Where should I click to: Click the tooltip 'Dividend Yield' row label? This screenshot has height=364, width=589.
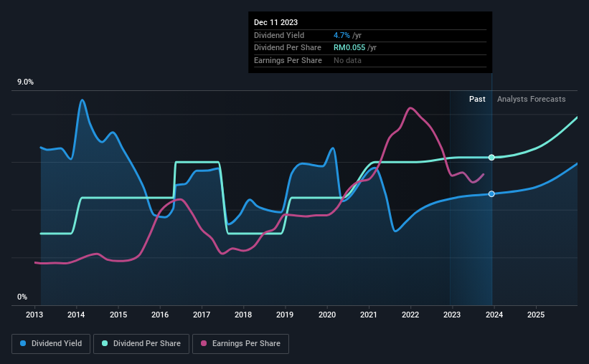click(279, 35)
